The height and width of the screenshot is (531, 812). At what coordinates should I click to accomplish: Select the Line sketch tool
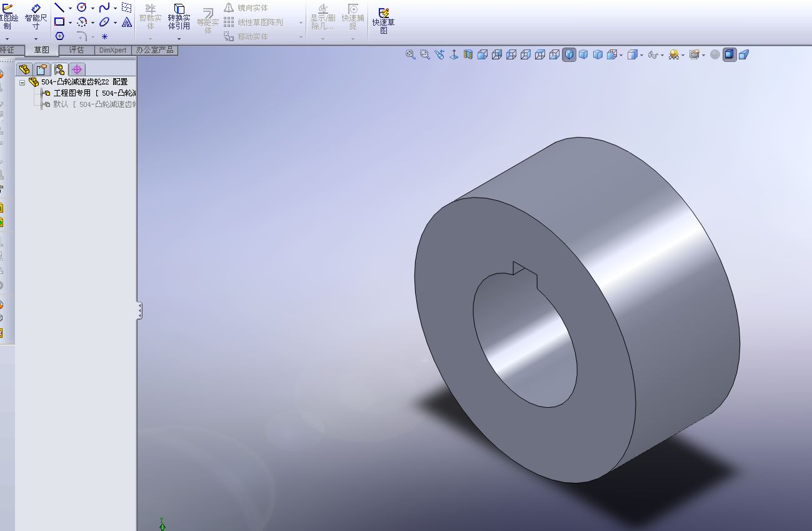point(59,8)
